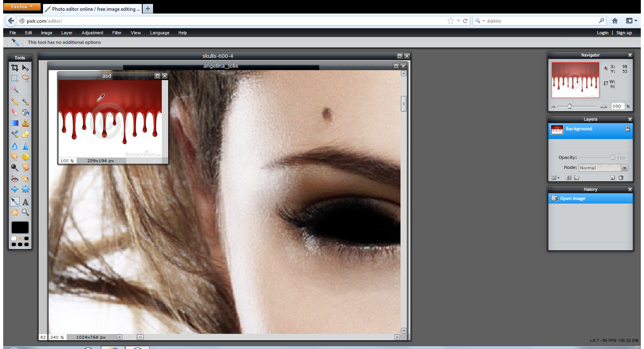Select the Gradient tool
This screenshot has width=644, height=349.
coord(15,123)
